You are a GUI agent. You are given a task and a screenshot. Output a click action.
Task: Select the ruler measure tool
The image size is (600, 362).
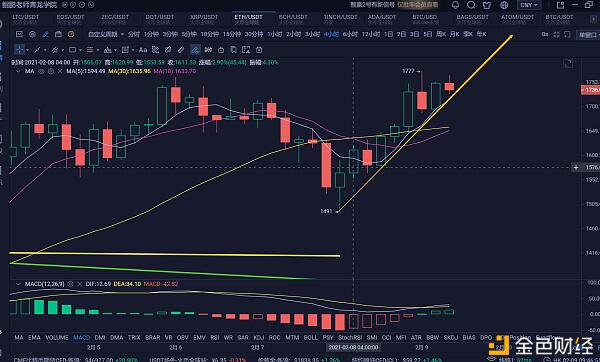[x=181, y=50]
